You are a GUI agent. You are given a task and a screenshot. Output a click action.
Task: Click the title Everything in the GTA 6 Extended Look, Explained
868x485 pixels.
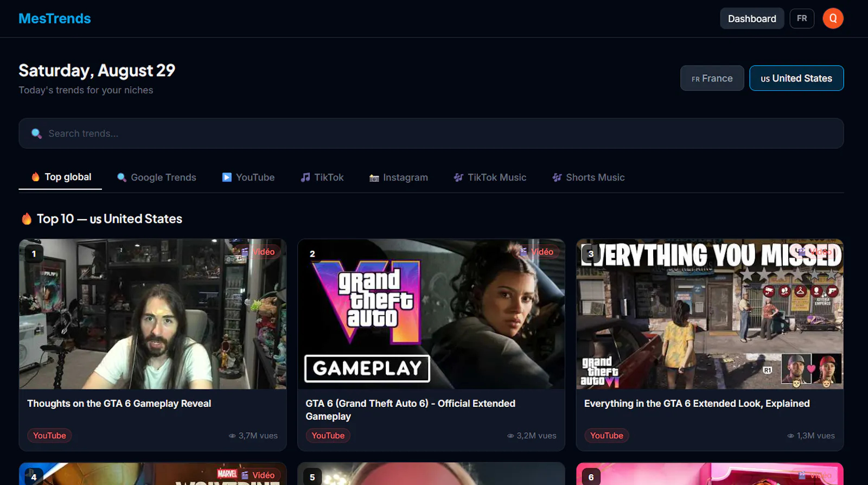click(697, 404)
